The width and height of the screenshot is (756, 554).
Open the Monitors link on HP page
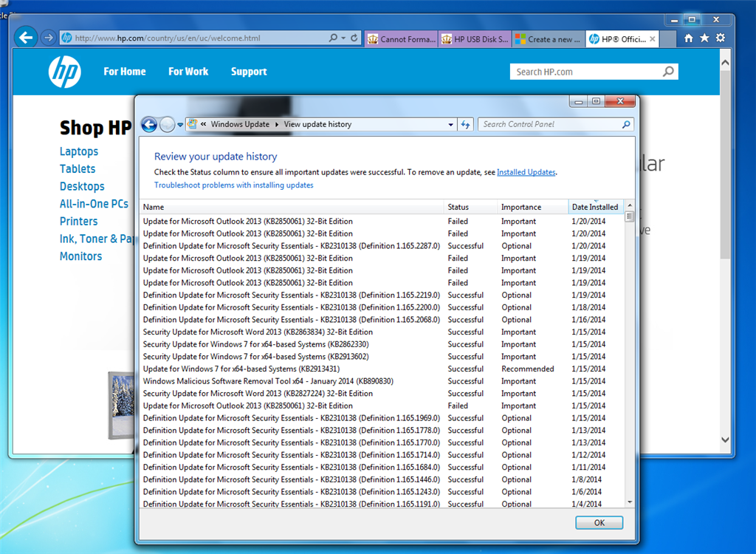pos(80,256)
